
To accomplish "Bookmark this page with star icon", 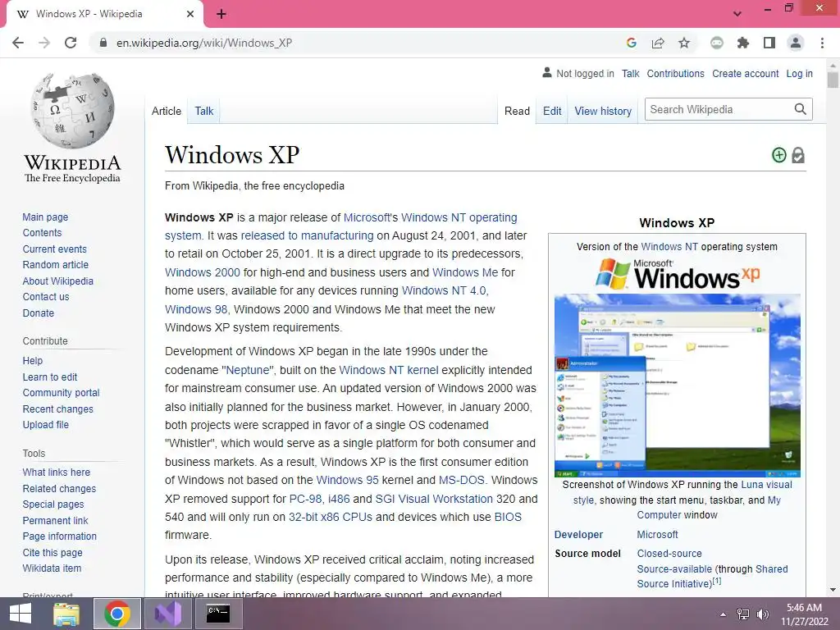I will (x=684, y=43).
